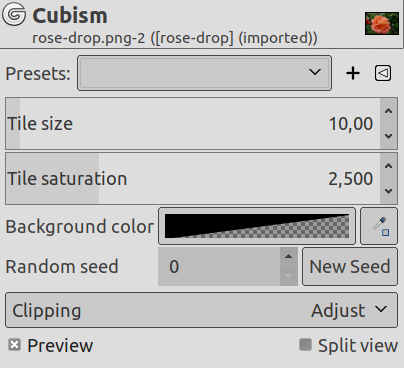404x368 pixels.
Task: Click the plus icon to save preset
Action: 353,73
